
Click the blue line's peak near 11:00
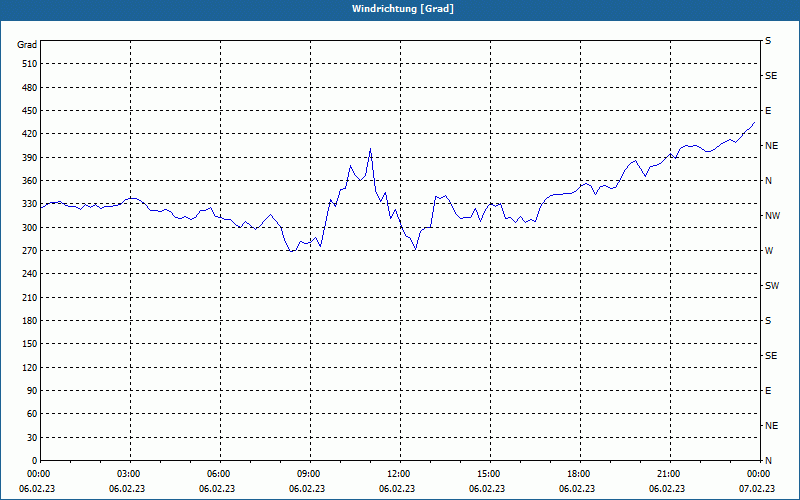[x=370, y=148]
